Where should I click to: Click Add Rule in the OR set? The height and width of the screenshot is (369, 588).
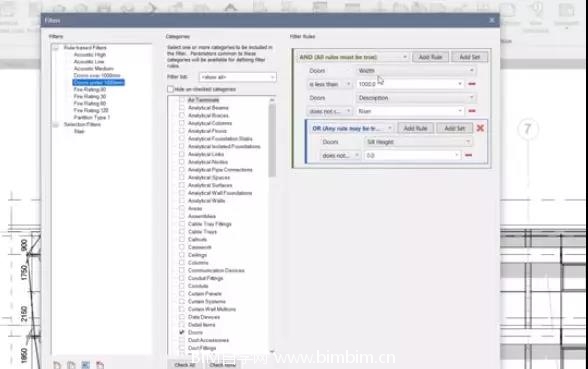[x=415, y=128]
